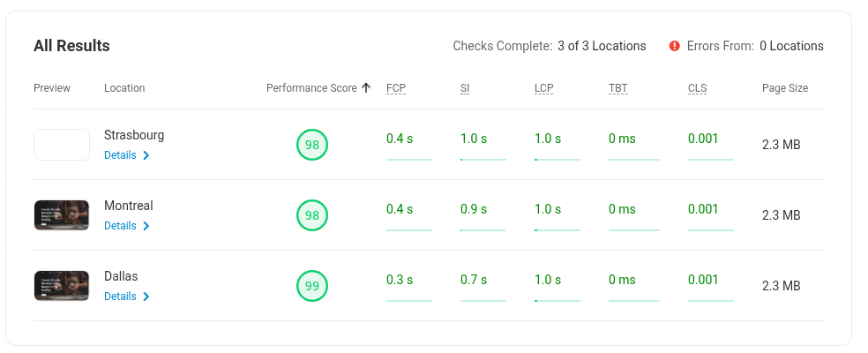Open the Montreal preview thumbnail

coord(62,215)
